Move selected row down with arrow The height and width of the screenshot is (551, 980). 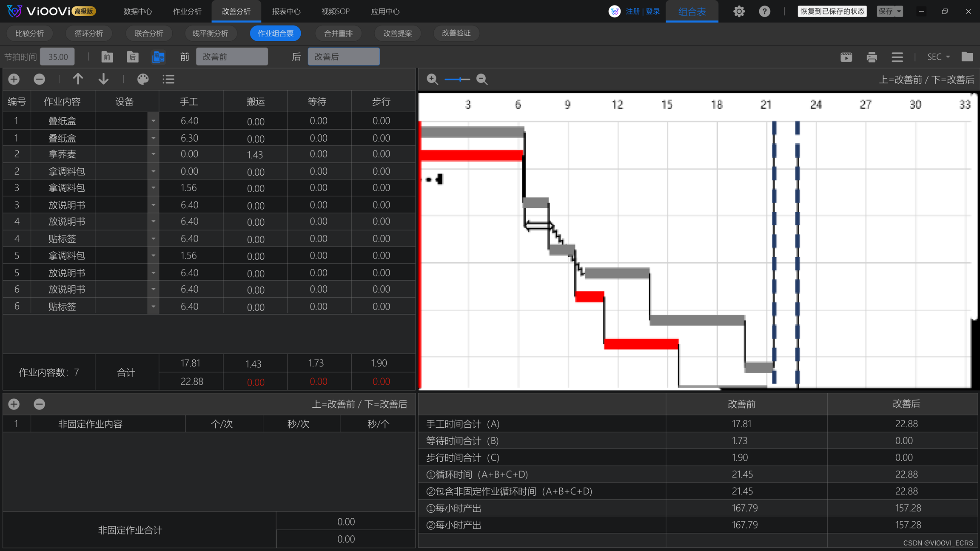103,79
